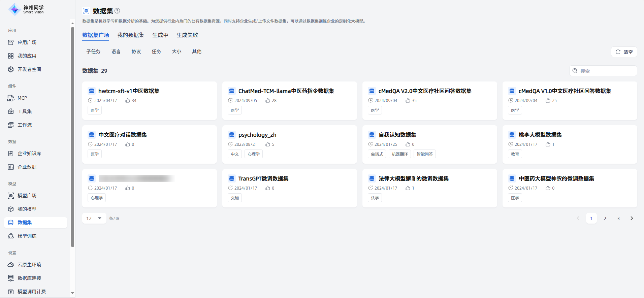Click the next page arrow
The width and height of the screenshot is (644, 298).
[x=632, y=219]
